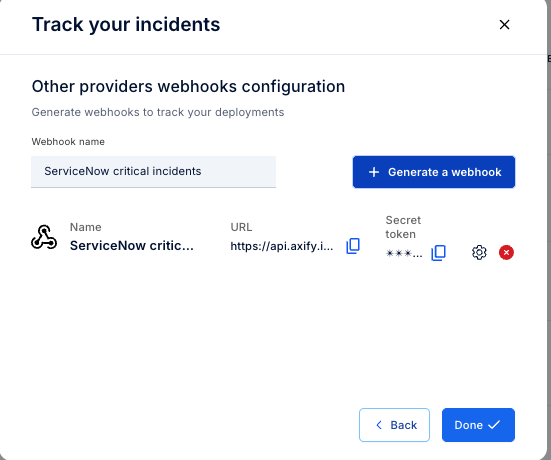This screenshot has width=551, height=460.
Task: Focus the Webhook name input field
Action: click(x=153, y=171)
